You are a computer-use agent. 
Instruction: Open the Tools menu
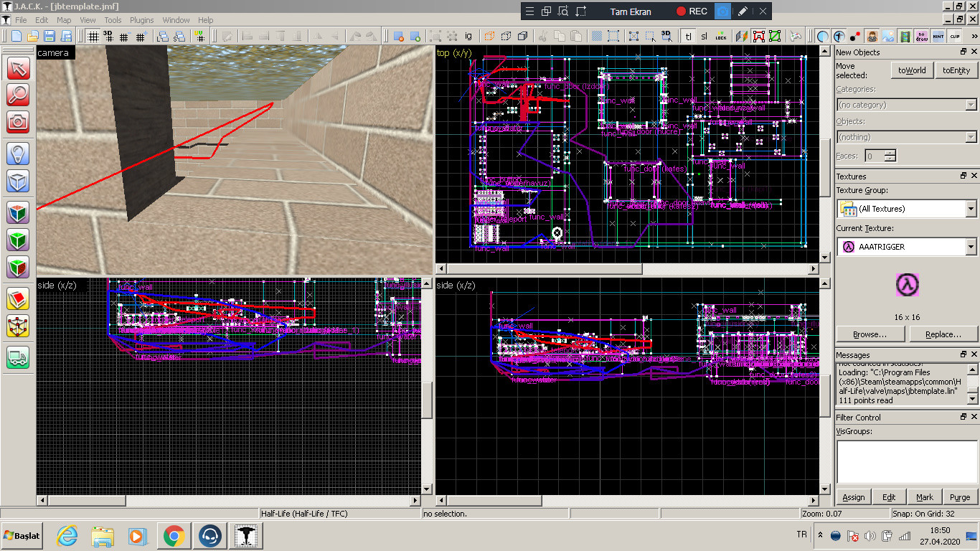click(113, 20)
